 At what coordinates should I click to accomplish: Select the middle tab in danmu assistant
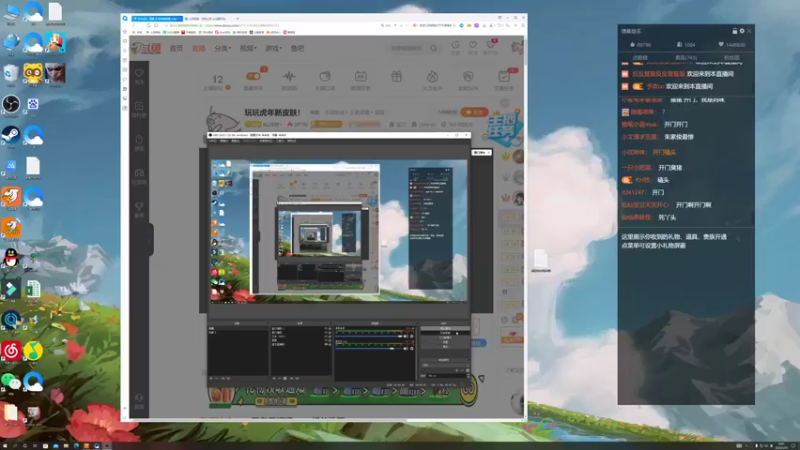[x=686, y=58]
